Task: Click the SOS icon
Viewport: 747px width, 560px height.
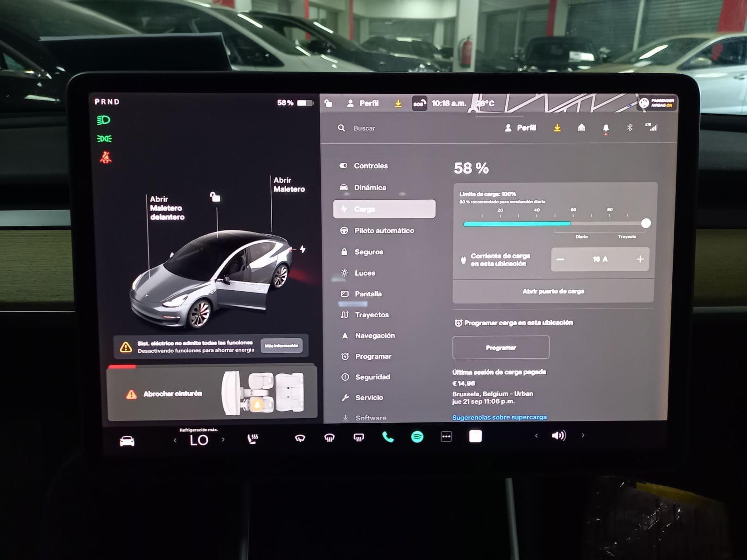Action: (x=419, y=103)
